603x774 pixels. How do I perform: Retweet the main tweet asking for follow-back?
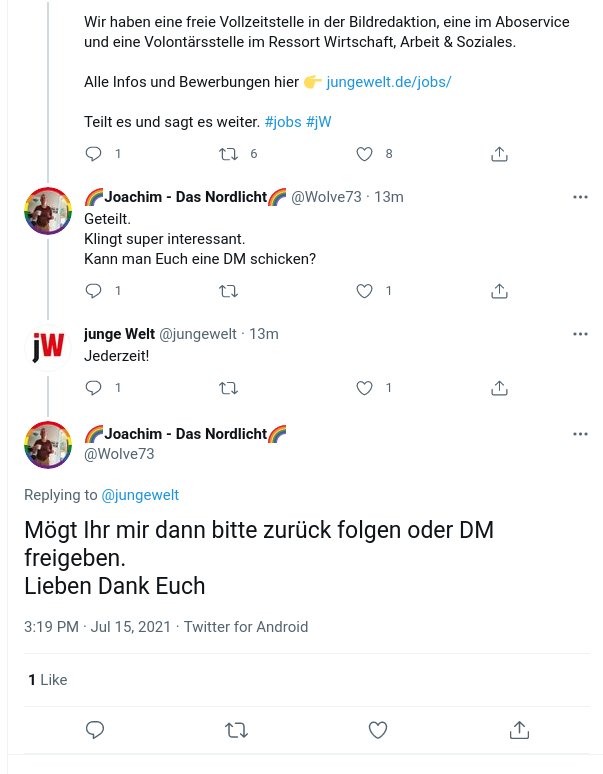coord(236,730)
